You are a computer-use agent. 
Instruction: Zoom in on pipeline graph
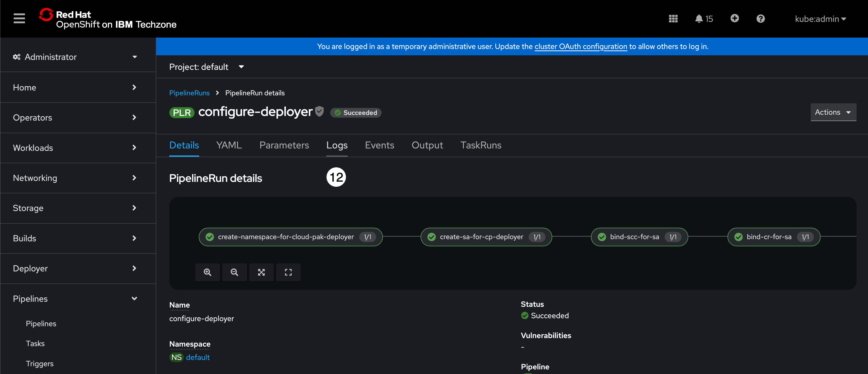[x=208, y=272]
